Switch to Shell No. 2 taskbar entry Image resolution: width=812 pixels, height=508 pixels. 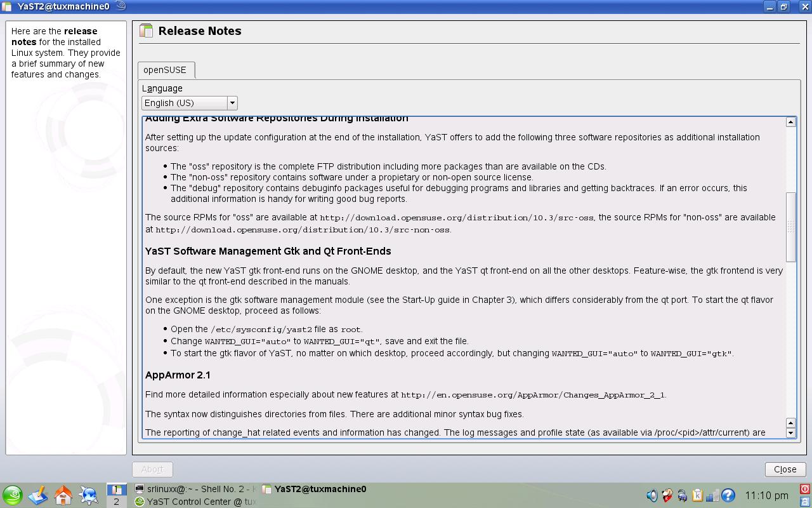pos(196,489)
